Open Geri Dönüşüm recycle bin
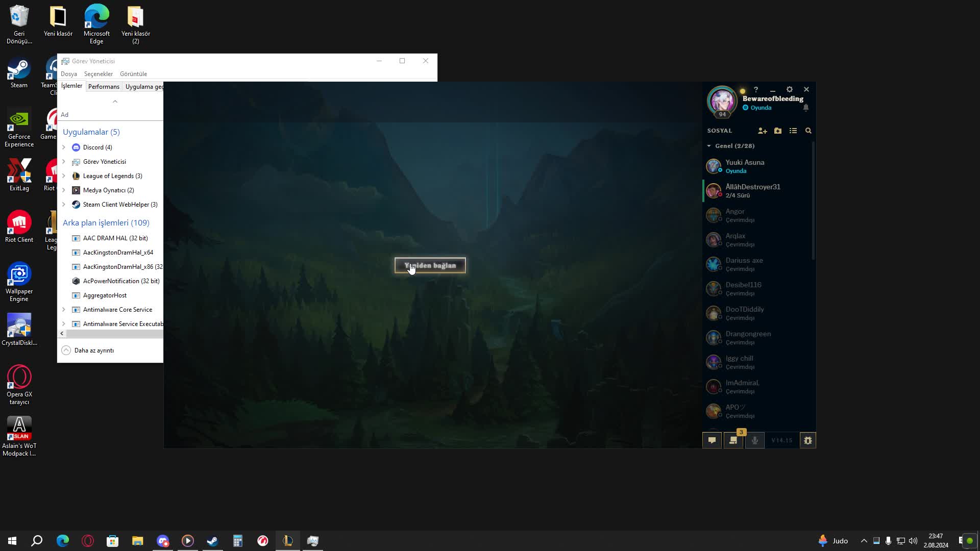980x551 pixels. pyautogui.click(x=19, y=24)
